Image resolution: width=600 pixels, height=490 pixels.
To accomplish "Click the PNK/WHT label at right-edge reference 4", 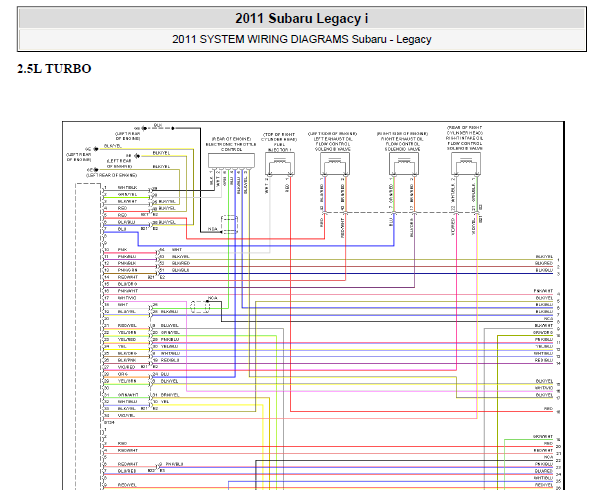I will 543,291.
